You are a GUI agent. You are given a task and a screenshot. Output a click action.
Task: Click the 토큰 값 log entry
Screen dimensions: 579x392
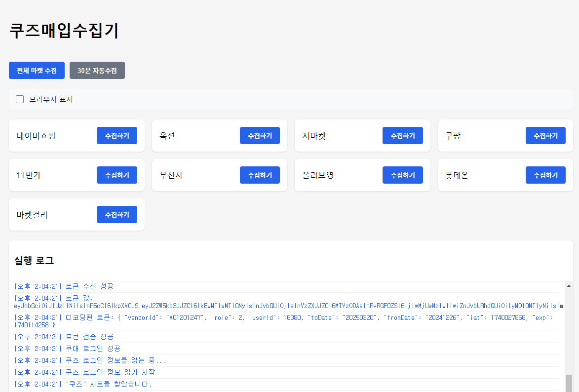[x=287, y=302]
